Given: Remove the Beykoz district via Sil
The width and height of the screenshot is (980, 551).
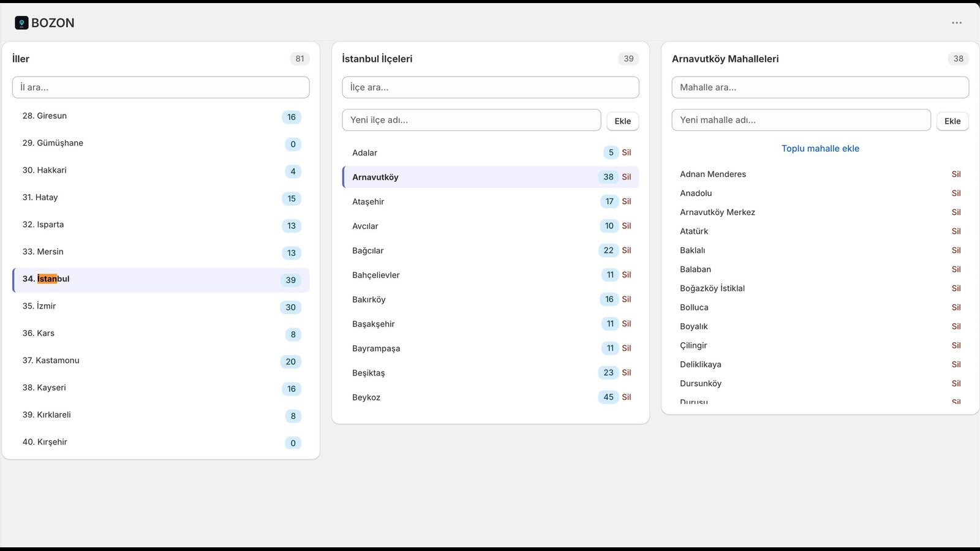Looking at the screenshot, I should pyautogui.click(x=626, y=397).
